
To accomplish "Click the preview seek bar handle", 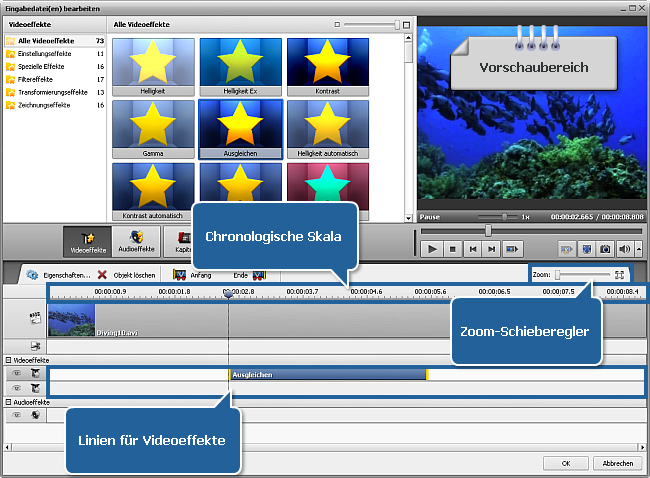I will [488, 231].
